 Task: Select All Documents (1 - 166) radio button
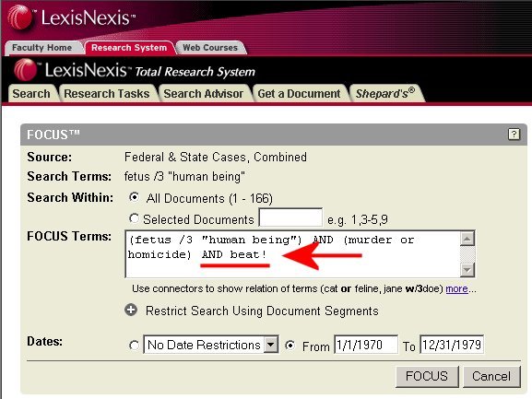click(134, 197)
